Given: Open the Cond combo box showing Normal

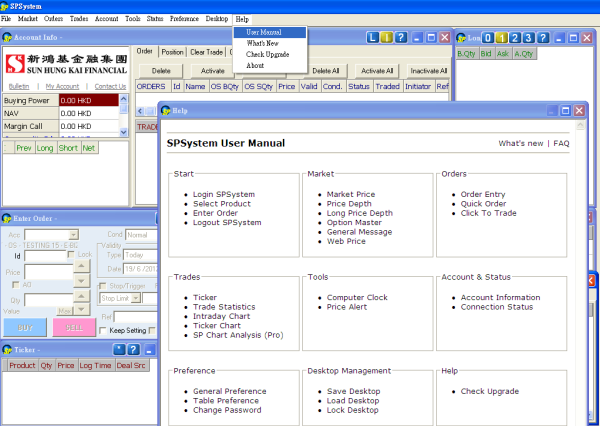Looking at the screenshot, I should (141, 235).
